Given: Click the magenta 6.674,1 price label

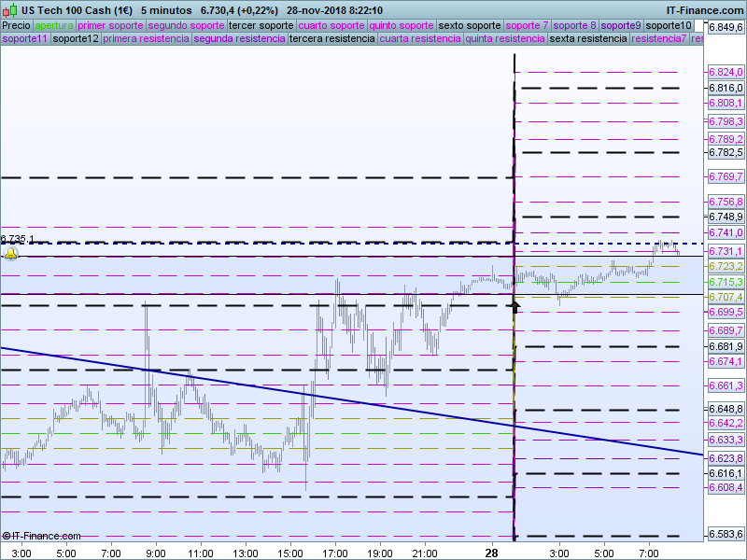Looking at the screenshot, I should 726,361.
